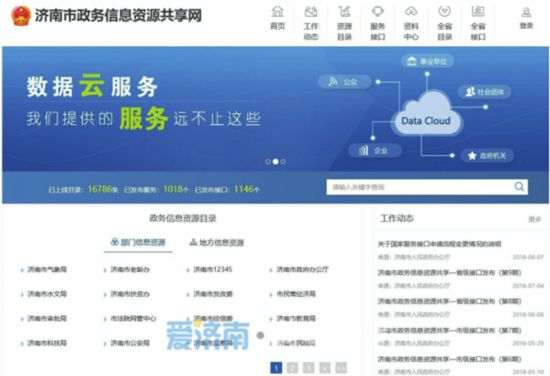Click the 登录 user icon

click(526, 12)
